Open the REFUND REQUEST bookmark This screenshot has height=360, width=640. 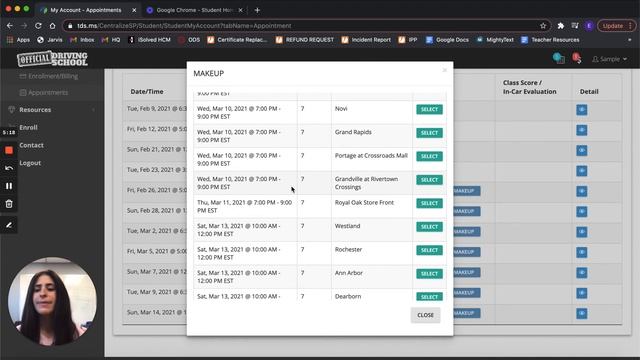(x=305, y=40)
